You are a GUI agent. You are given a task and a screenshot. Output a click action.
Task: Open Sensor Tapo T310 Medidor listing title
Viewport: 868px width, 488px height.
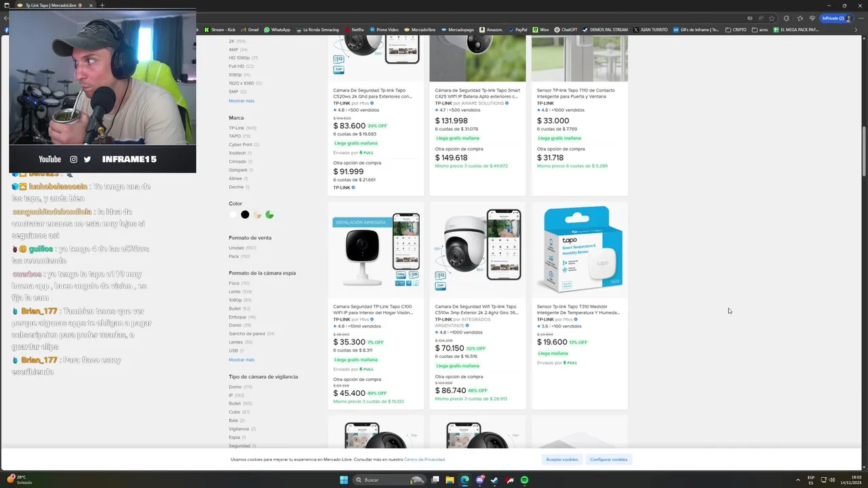pos(578,310)
